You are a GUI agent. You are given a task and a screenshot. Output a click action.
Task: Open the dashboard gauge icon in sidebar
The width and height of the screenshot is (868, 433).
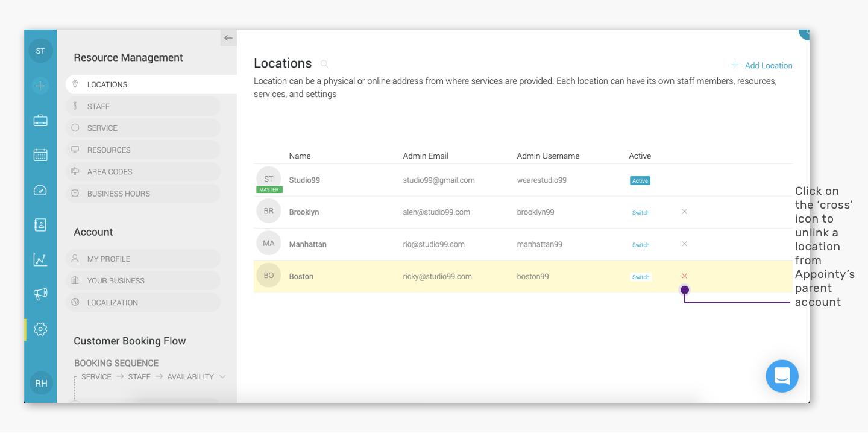pos(40,191)
